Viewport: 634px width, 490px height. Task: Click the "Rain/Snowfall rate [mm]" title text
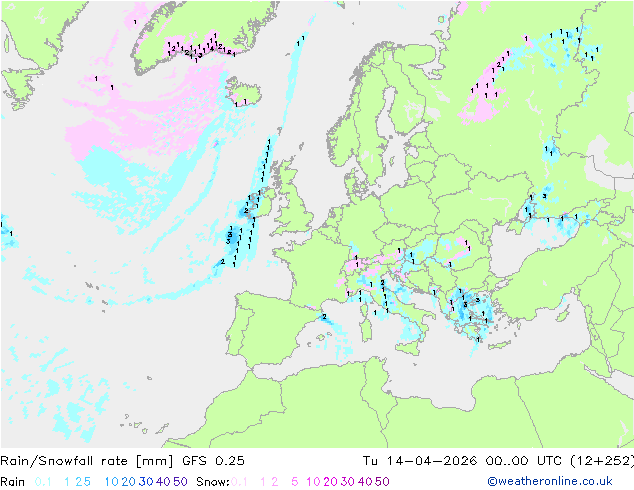(87, 461)
